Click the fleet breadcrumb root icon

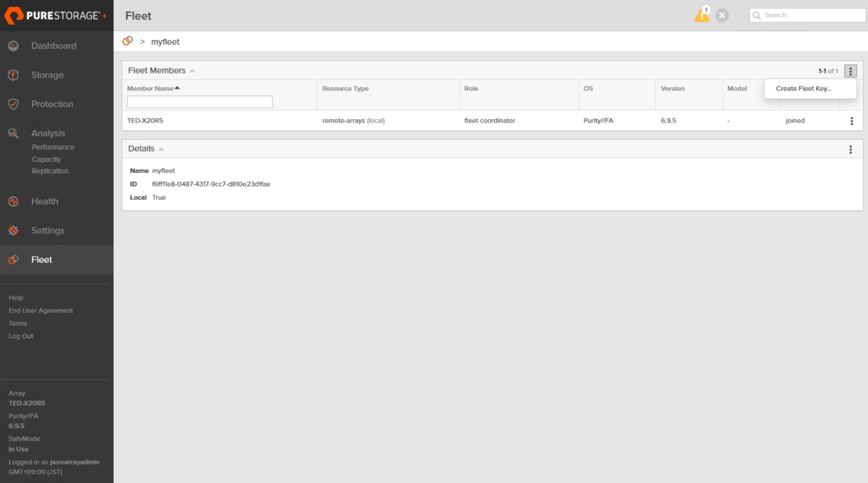point(128,42)
